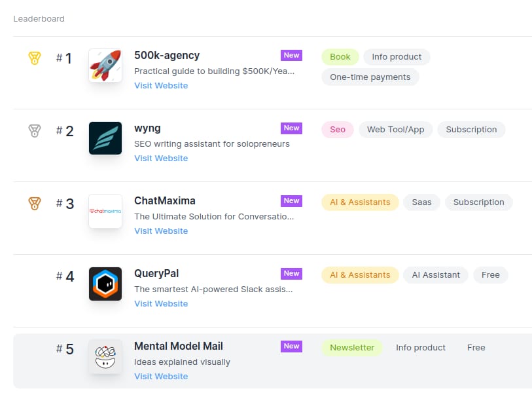This screenshot has width=532, height=393.
Task: Click the Saas tag on ChatMaxima
Action: pos(421,202)
